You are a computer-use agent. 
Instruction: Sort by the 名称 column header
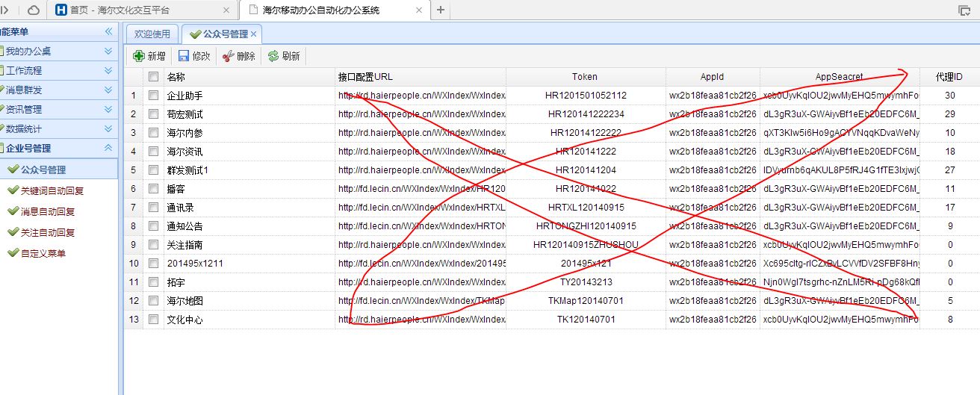pos(249,77)
